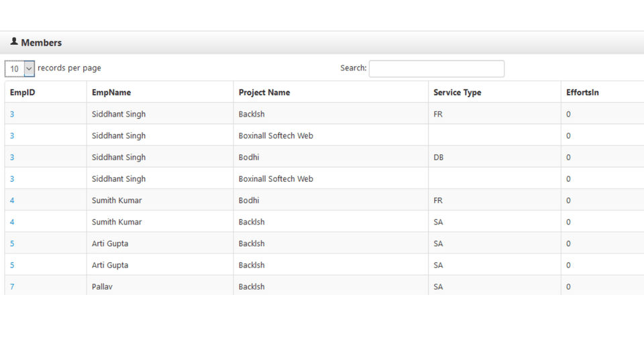Click Backlsh project in Pallav row
This screenshot has width=644, height=362.
pyautogui.click(x=252, y=287)
